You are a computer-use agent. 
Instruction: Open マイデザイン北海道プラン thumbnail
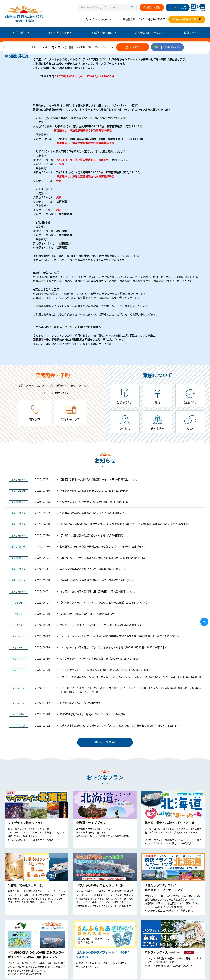[x=37, y=805]
